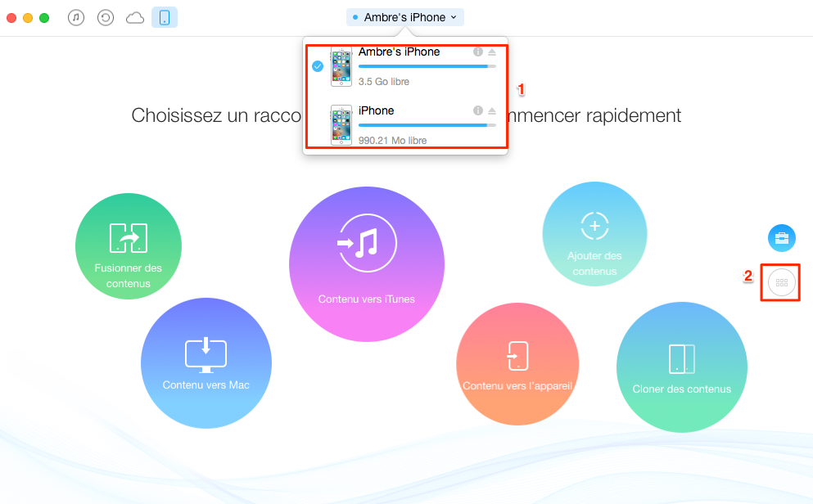Show info for the second iPhone
This screenshot has height=504, width=813.
tap(478, 110)
